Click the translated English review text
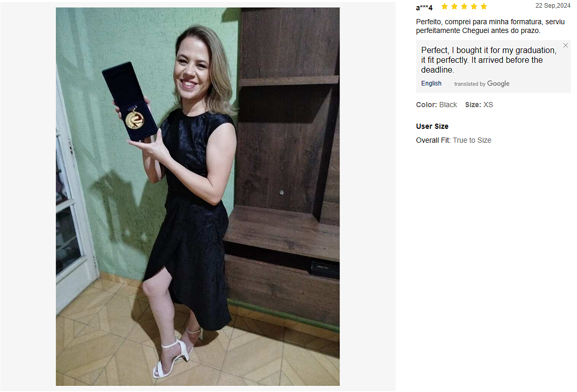 (x=488, y=60)
